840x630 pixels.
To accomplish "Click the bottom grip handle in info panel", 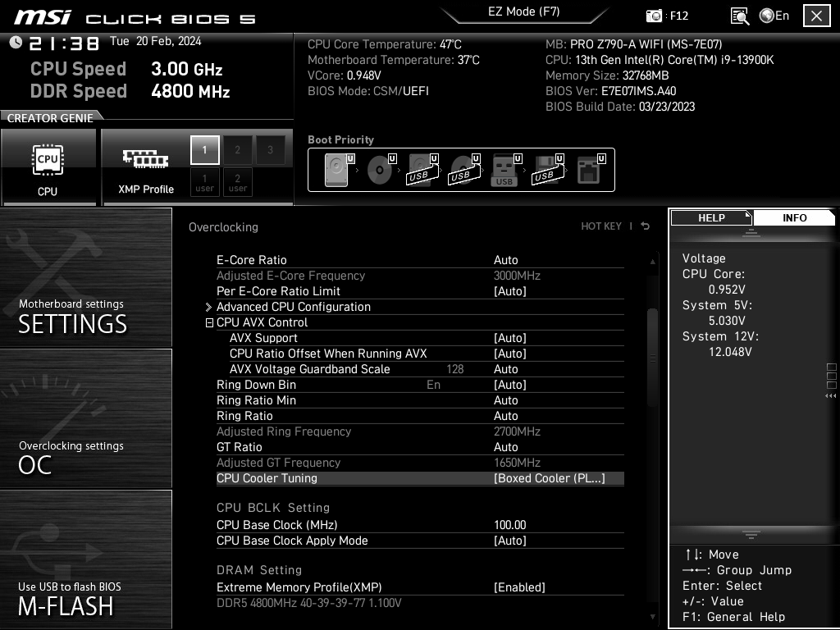I will point(751,535).
